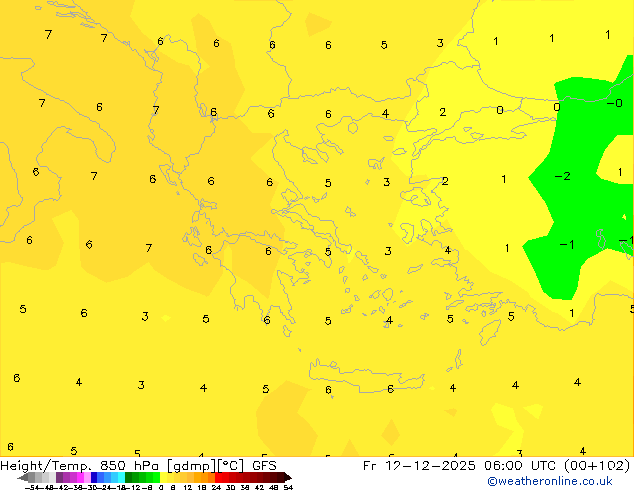Pick the dark blue swatch at legend label -30
The image size is (634, 490).
94,478
